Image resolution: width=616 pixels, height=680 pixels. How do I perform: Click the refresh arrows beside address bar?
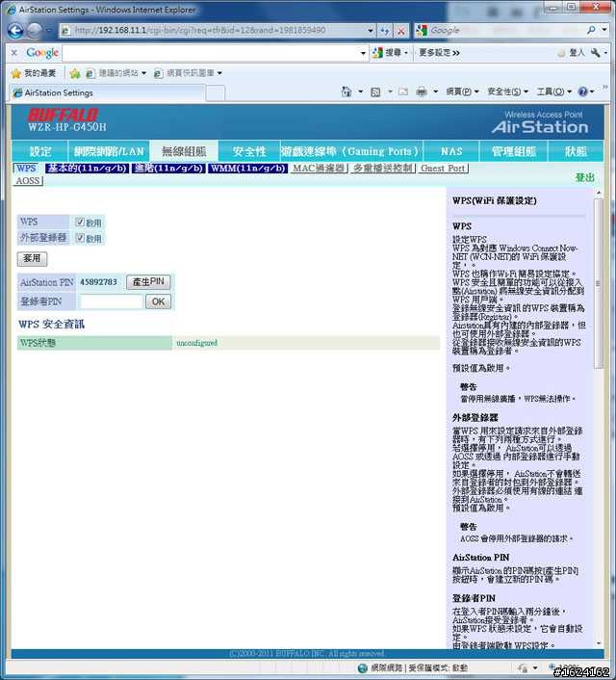pos(385,31)
